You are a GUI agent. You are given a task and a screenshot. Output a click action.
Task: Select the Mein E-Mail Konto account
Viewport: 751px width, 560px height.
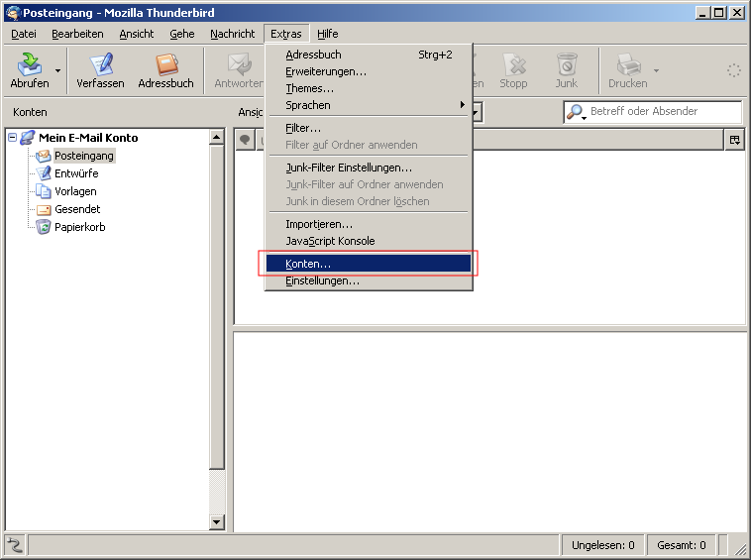pyautogui.click(x=88, y=138)
